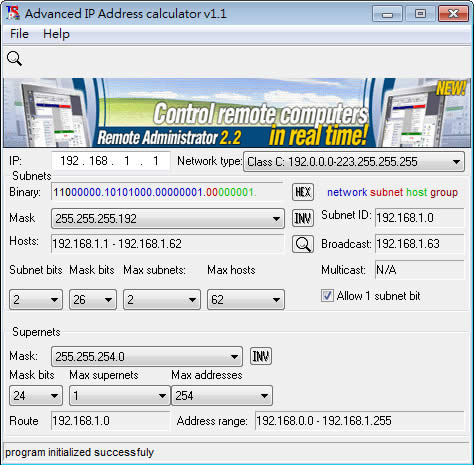
Task: Expand the Max supernets dropdown
Action: click(120, 396)
